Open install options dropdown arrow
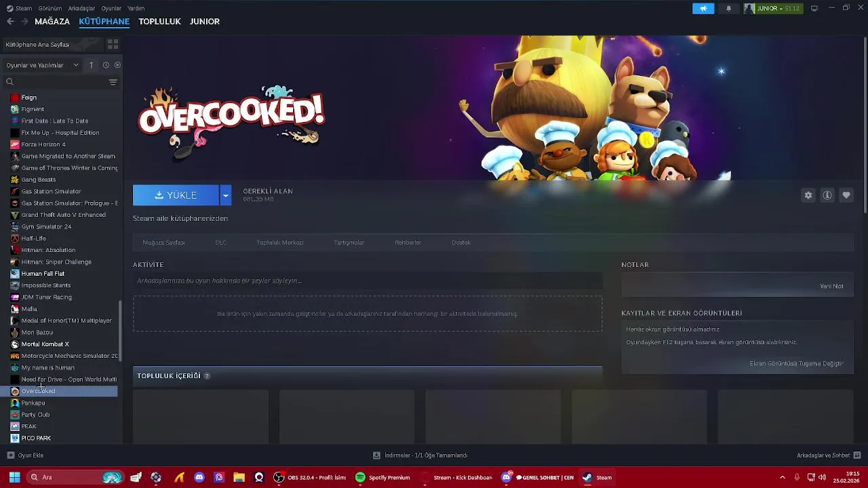868x488 pixels. (x=226, y=195)
